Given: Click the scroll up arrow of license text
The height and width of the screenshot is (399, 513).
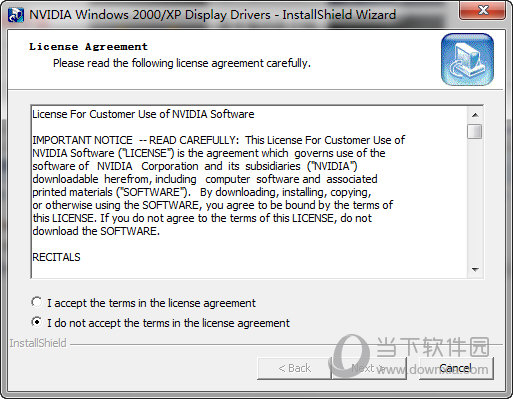Looking at the screenshot, I should (475, 115).
